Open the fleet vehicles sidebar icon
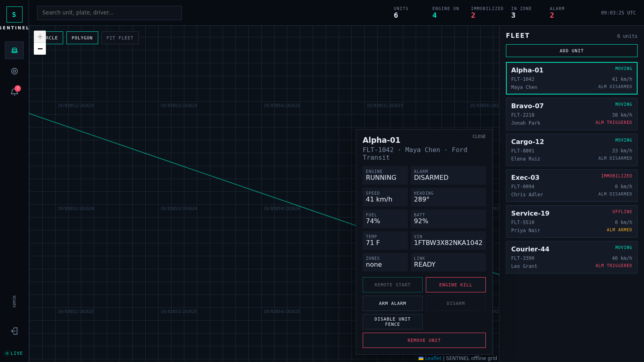644x362 pixels. [x=14, y=50]
